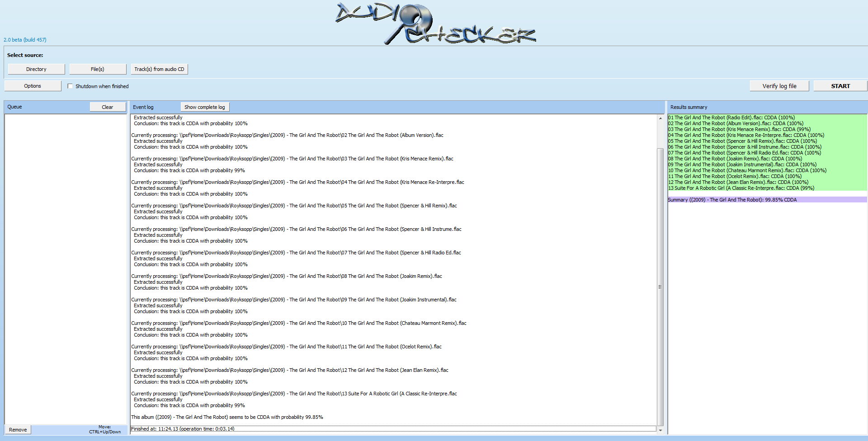This screenshot has height=441, width=868.
Task: Select result 13 Suite For A Robotic Girl
Action: point(741,188)
